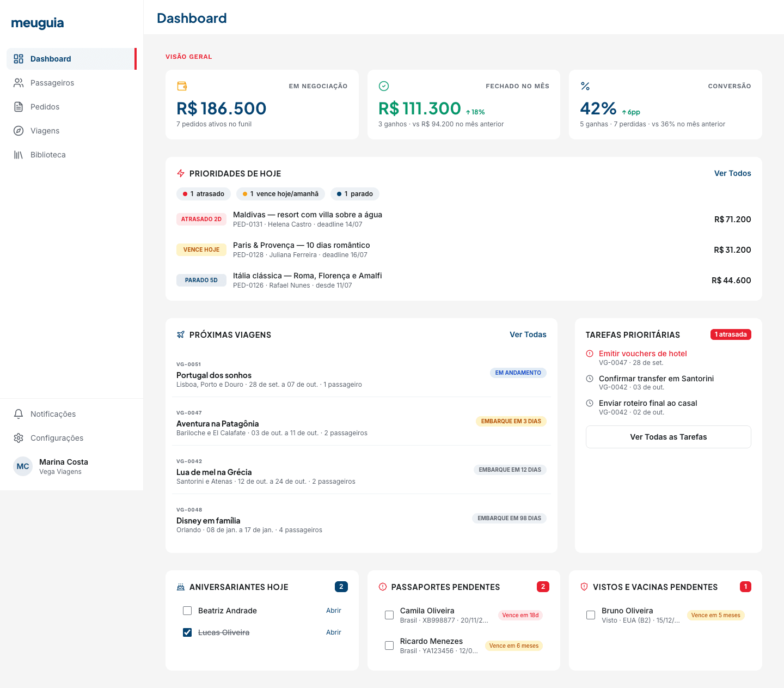The height and width of the screenshot is (688, 784).
Task: Click the Configurações gear icon
Action: click(19, 438)
